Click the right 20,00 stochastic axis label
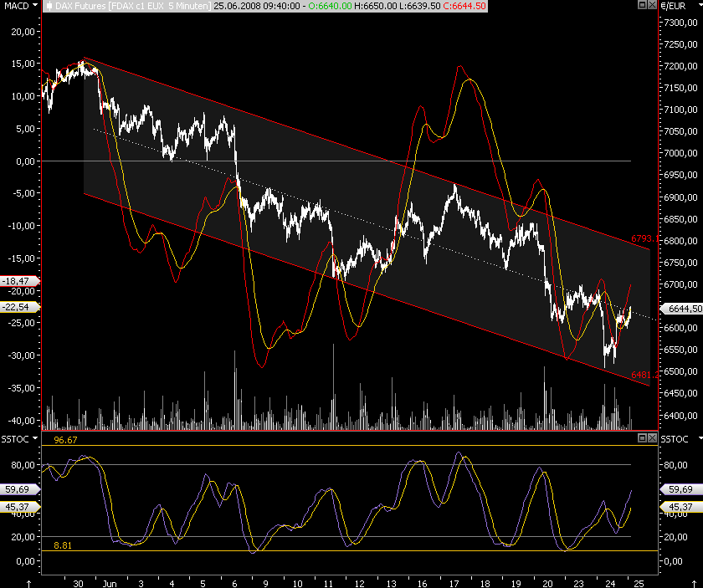The width and height of the screenshot is (703, 588). click(x=675, y=537)
